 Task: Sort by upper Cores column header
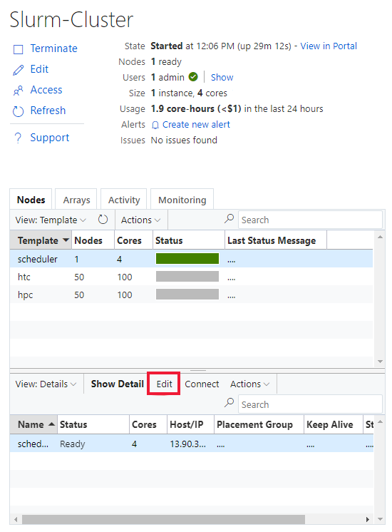click(133, 240)
